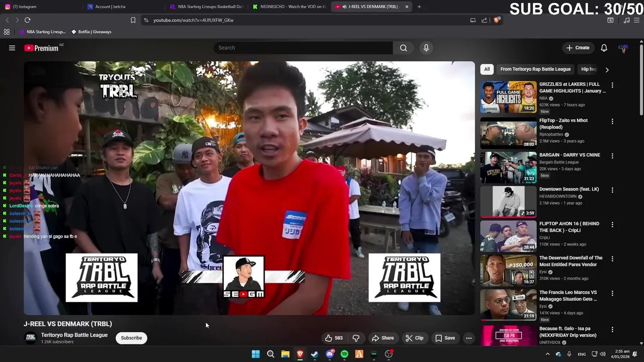
Task: Open options for GRIZZLIES at LAKERS video
Action: coord(612,85)
